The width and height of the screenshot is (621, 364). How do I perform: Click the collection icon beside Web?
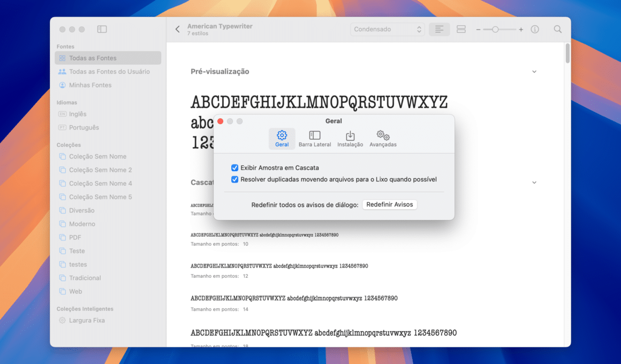[x=62, y=291]
